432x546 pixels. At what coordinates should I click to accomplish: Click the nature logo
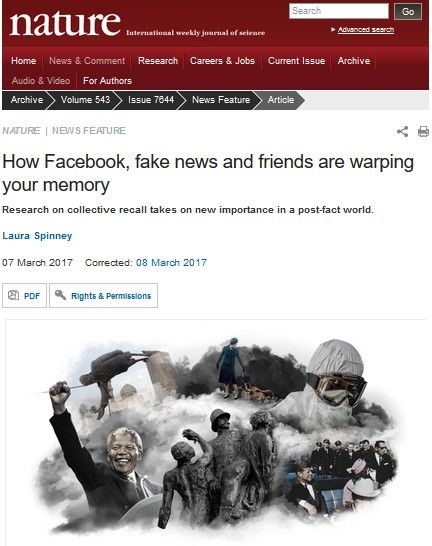65,23
